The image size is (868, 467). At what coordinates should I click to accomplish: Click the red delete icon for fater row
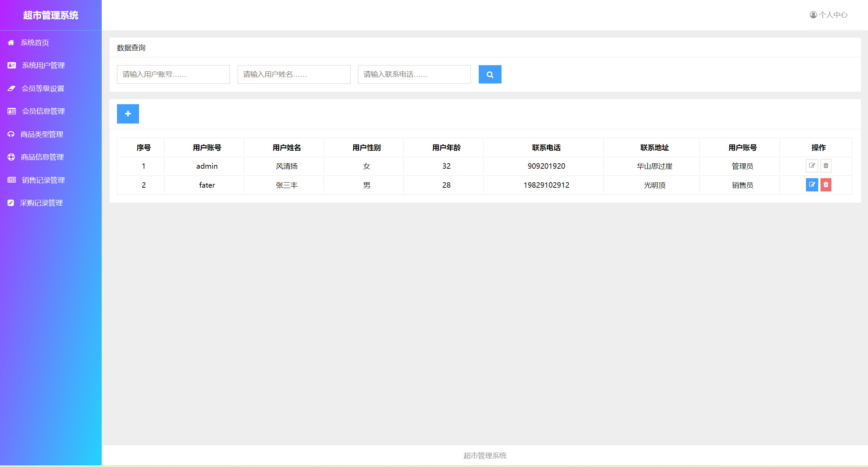click(x=826, y=185)
